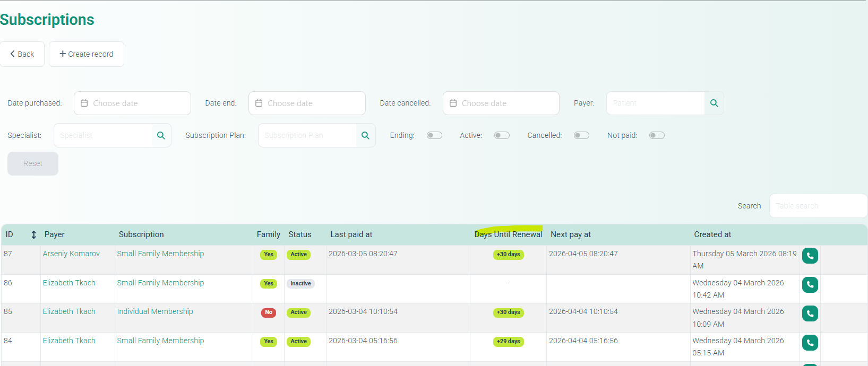Enable the Active filter switch
The height and width of the screenshot is (366, 868).
pos(502,135)
